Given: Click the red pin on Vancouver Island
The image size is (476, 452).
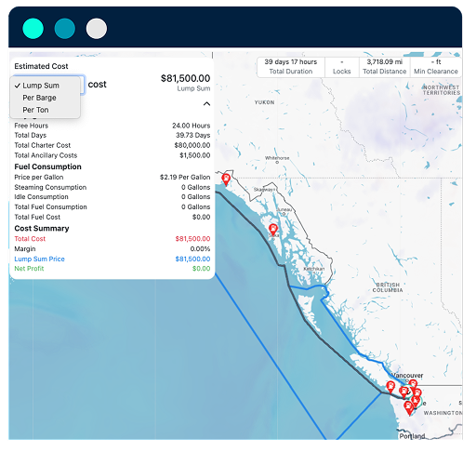Looking at the screenshot, I should point(390,387).
